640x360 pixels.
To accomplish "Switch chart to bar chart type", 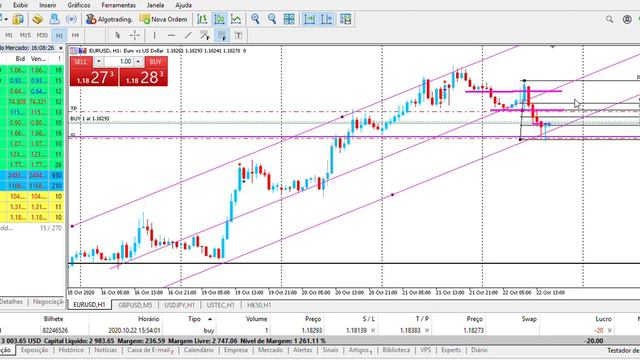I will tap(202, 19).
